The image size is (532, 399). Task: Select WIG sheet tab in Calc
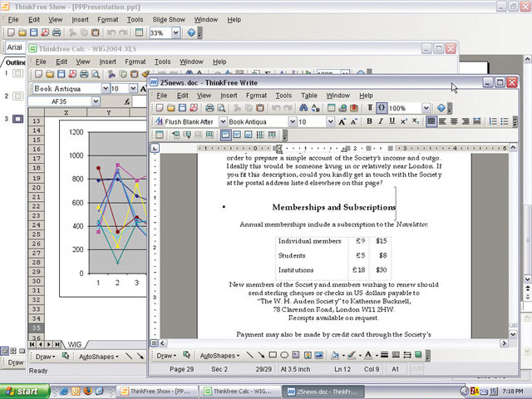(74, 344)
